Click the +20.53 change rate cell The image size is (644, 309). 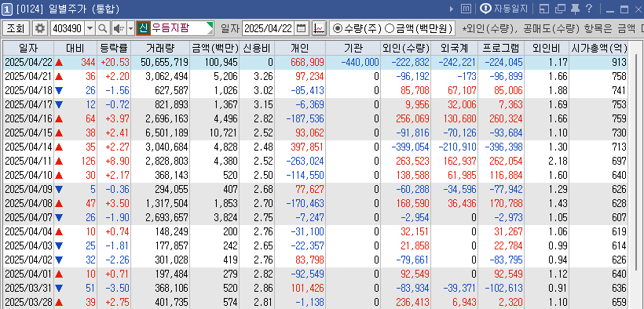coord(115,63)
